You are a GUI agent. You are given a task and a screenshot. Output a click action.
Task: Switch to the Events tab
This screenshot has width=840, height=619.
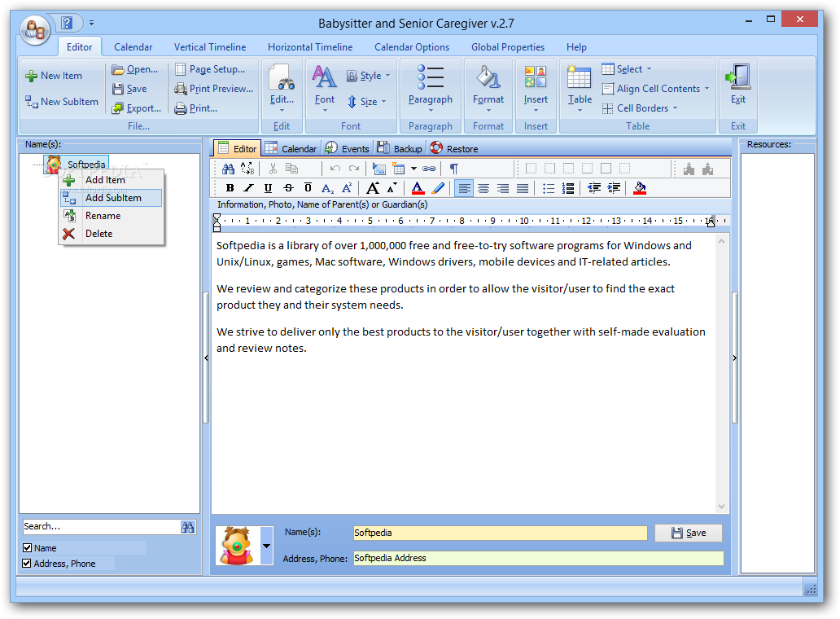pyautogui.click(x=347, y=148)
